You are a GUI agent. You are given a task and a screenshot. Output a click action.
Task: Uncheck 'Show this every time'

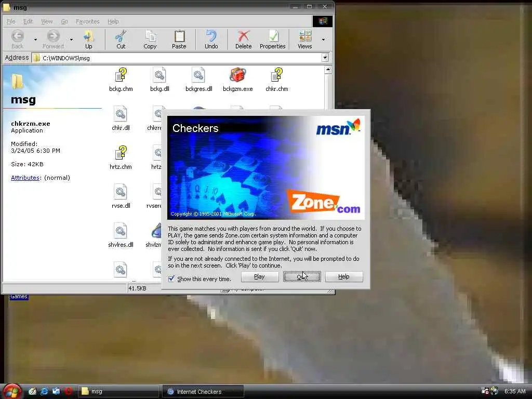[171, 279]
